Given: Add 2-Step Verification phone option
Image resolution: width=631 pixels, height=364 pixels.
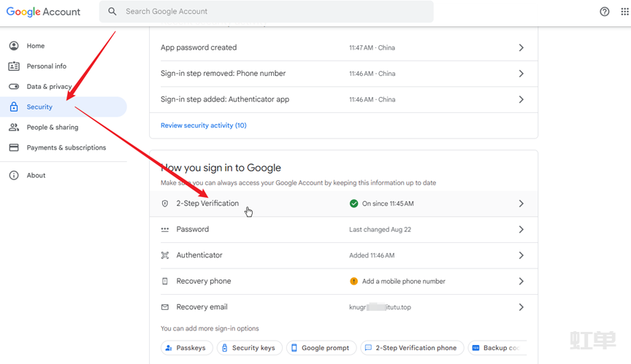Looking at the screenshot, I should (412, 348).
